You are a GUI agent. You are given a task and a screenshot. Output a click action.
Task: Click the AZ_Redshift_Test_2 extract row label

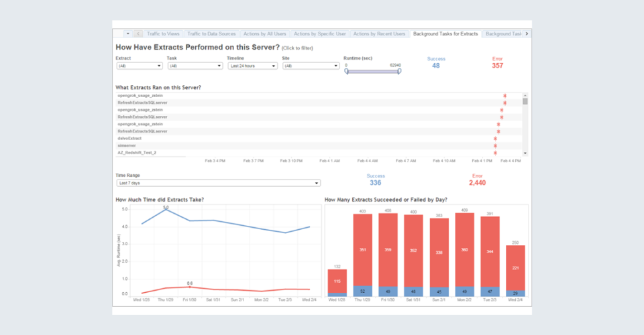[x=137, y=153]
